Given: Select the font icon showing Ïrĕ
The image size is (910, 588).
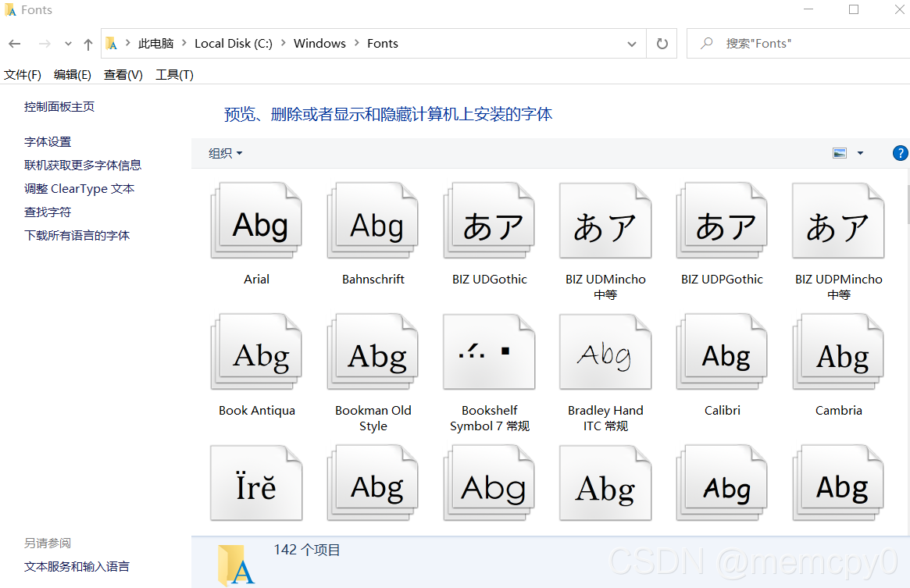Looking at the screenshot, I should point(256,483).
